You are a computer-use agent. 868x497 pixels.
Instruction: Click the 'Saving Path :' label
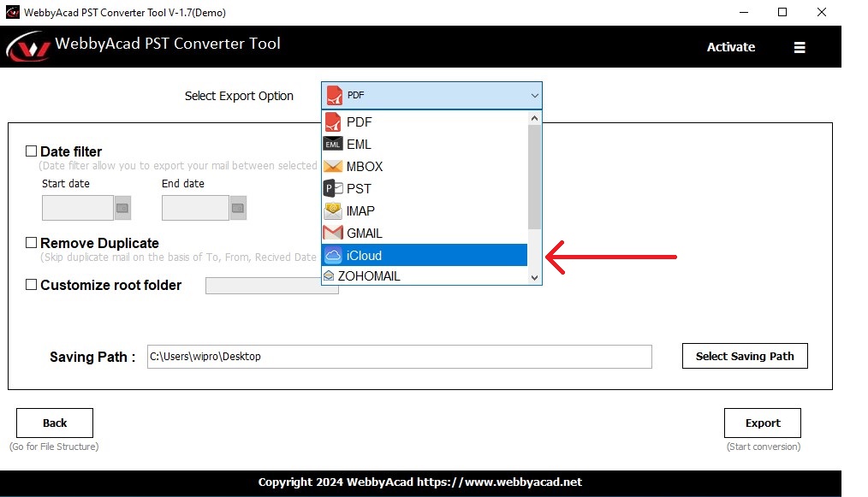point(92,357)
